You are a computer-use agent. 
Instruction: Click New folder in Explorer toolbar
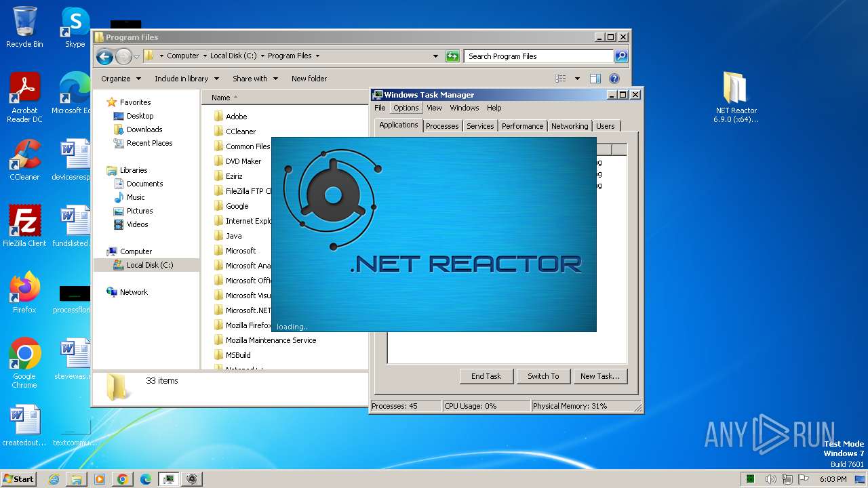tap(309, 79)
